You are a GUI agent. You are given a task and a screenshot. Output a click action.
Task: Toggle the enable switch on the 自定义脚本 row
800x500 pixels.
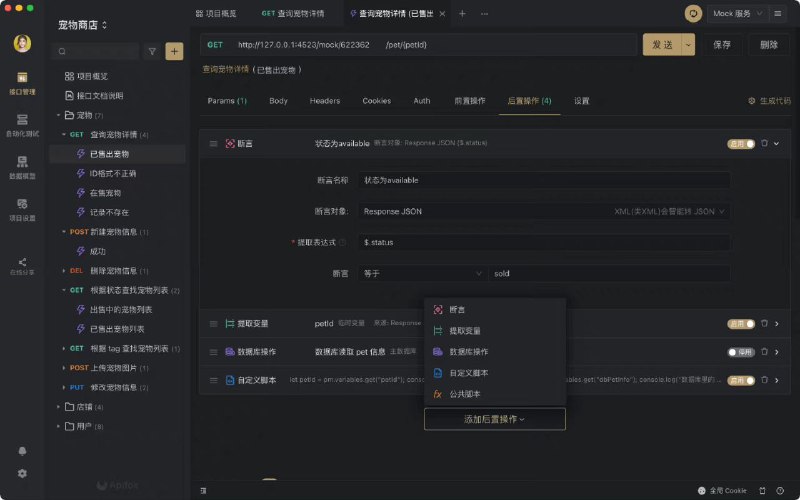pyautogui.click(x=741, y=380)
